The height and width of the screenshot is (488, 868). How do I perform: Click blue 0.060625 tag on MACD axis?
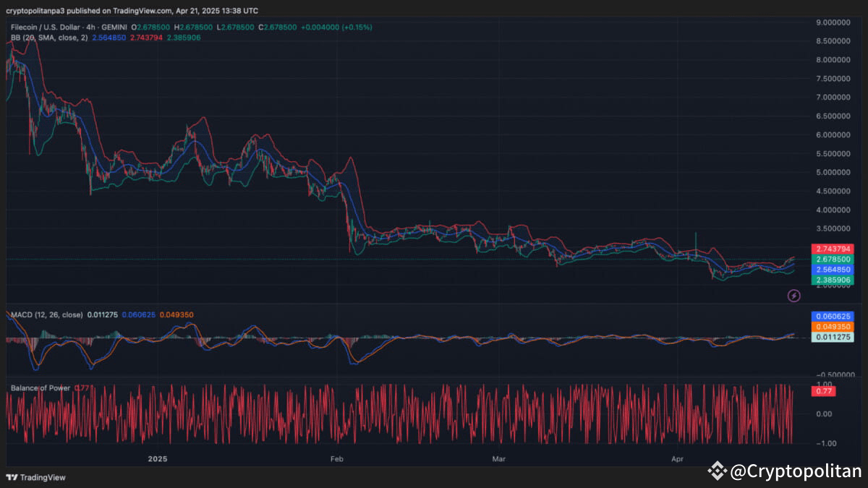(833, 317)
